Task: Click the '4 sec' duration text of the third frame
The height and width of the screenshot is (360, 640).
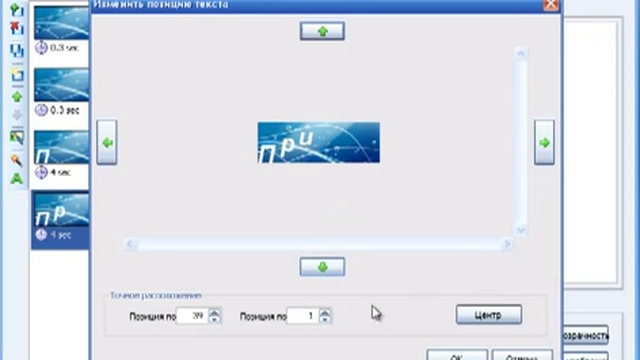Action: tap(60, 172)
